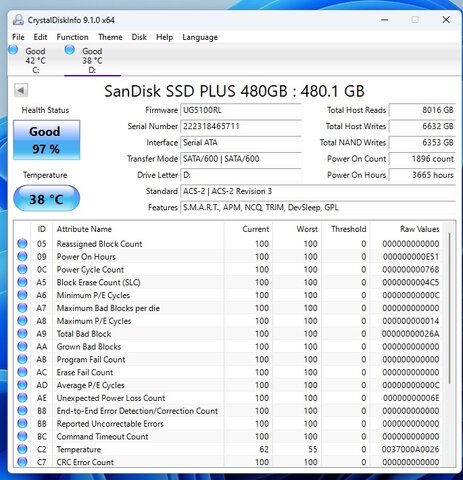The image size is (463, 480).
Task: Click the Good 97 % health status button
Action: pos(46,140)
